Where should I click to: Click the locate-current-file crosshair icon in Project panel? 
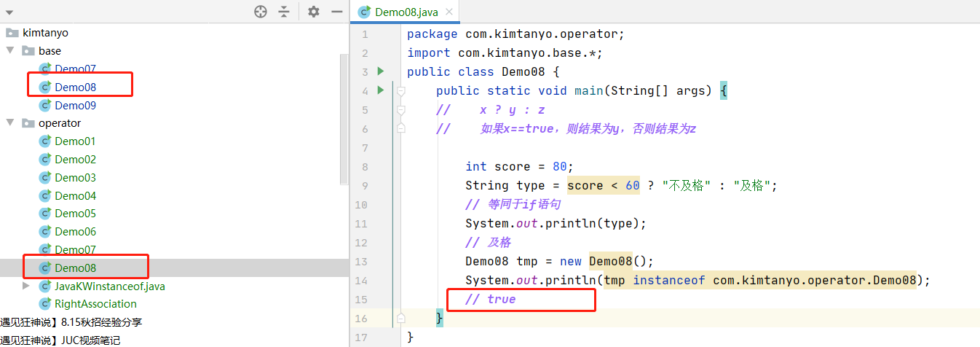[x=261, y=12]
